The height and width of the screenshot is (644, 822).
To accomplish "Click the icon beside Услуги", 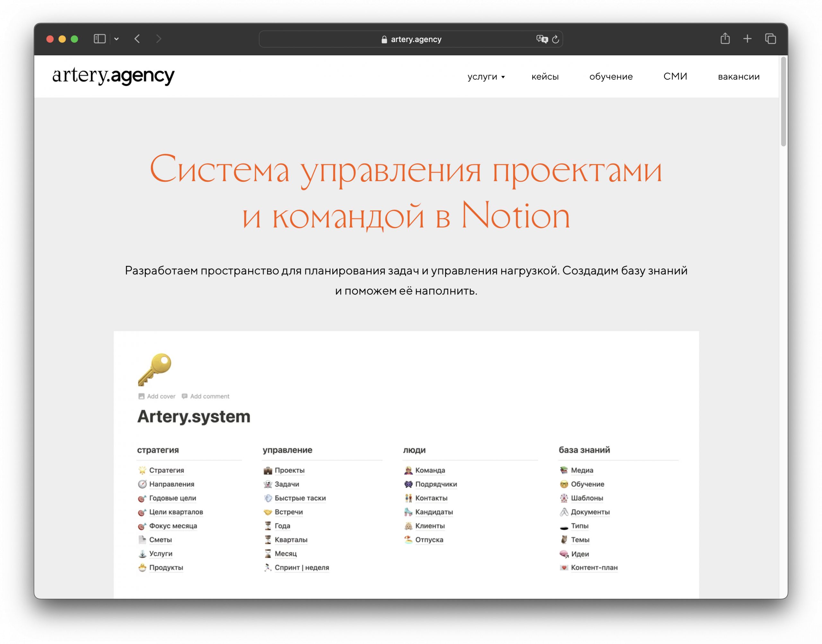I will [x=142, y=553].
